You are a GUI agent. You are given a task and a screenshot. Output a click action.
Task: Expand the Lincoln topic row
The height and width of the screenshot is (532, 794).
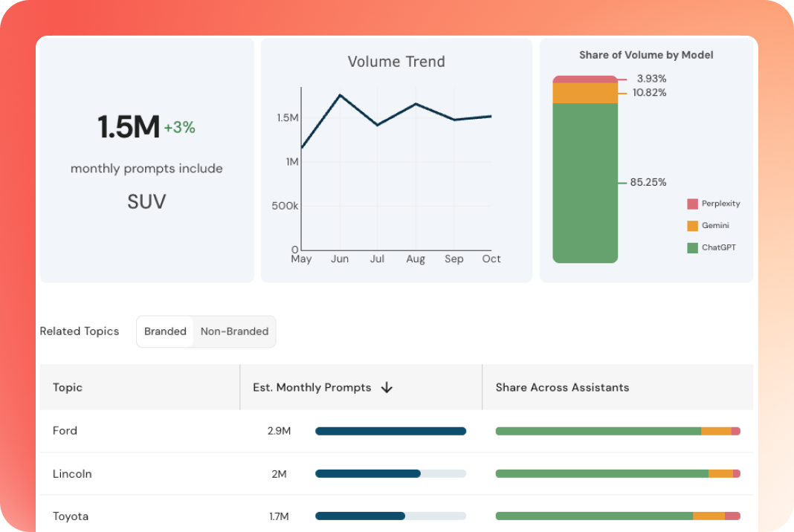pos(72,474)
